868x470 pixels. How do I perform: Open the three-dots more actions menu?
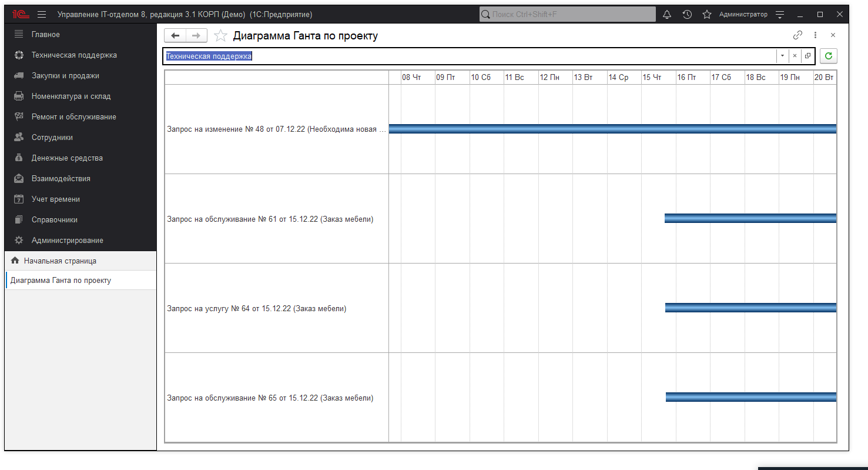816,35
